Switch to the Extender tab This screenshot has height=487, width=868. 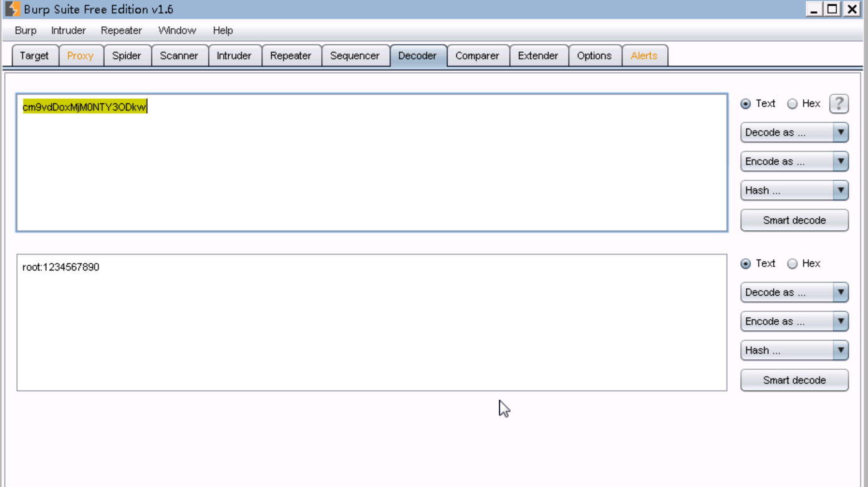pos(538,55)
